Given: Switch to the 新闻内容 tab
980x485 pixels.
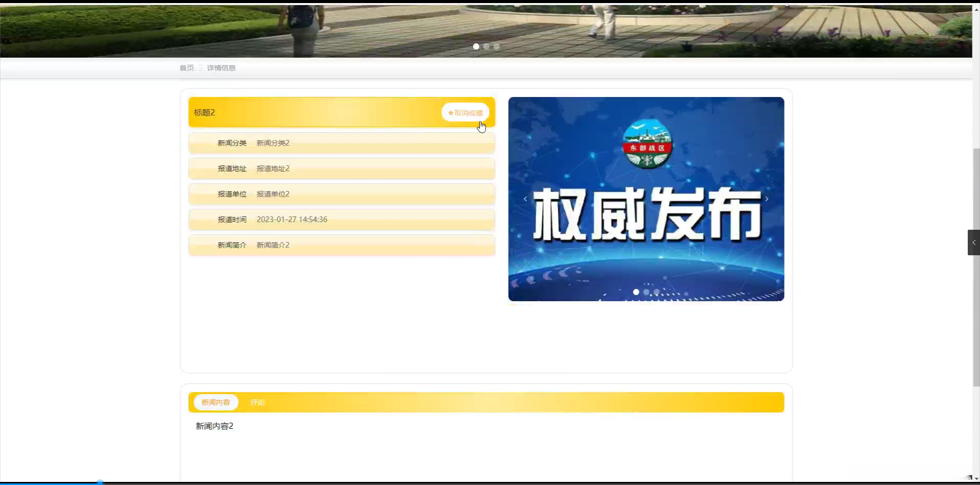Looking at the screenshot, I should 216,402.
